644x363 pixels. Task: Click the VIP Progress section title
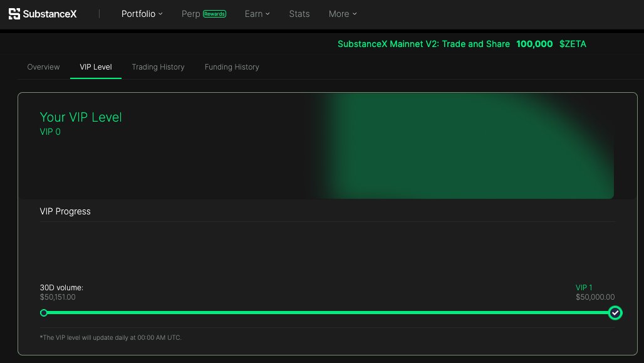point(65,211)
